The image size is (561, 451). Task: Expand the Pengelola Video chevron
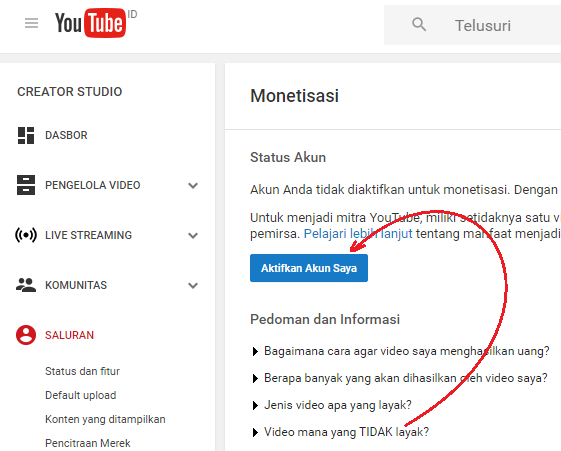(193, 186)
